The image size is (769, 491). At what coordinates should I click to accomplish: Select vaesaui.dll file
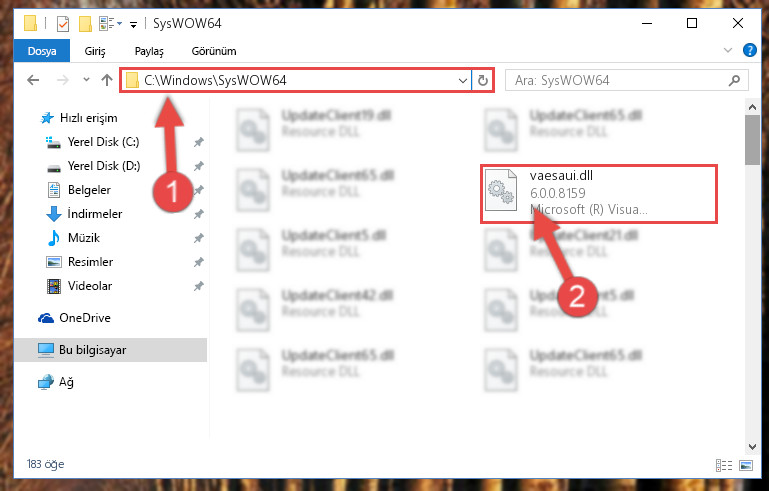click(599, 193)
